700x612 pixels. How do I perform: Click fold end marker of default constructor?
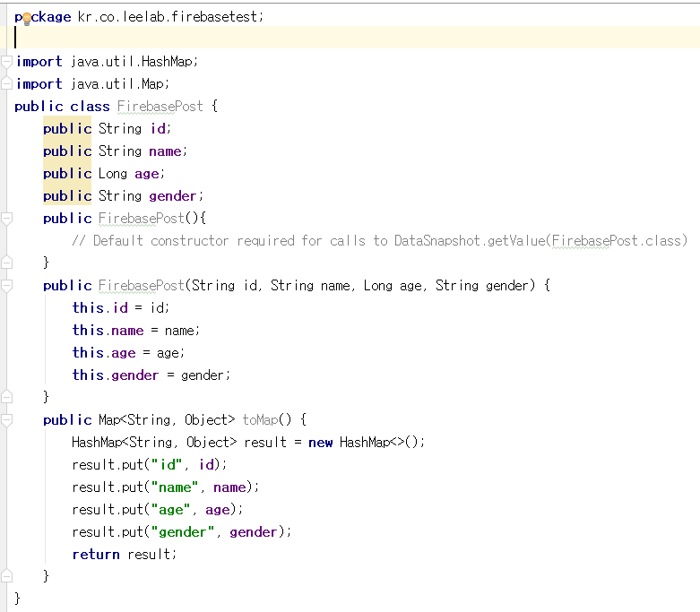pos(7,263)
